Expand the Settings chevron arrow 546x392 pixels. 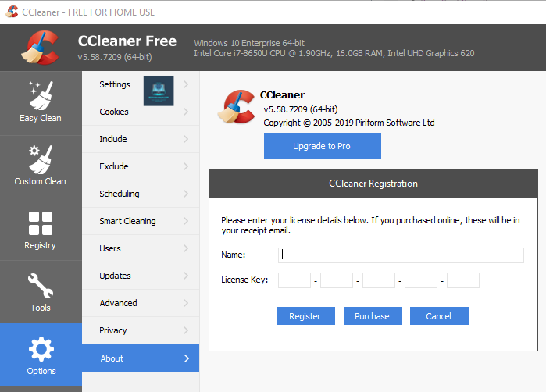(186, 84)
